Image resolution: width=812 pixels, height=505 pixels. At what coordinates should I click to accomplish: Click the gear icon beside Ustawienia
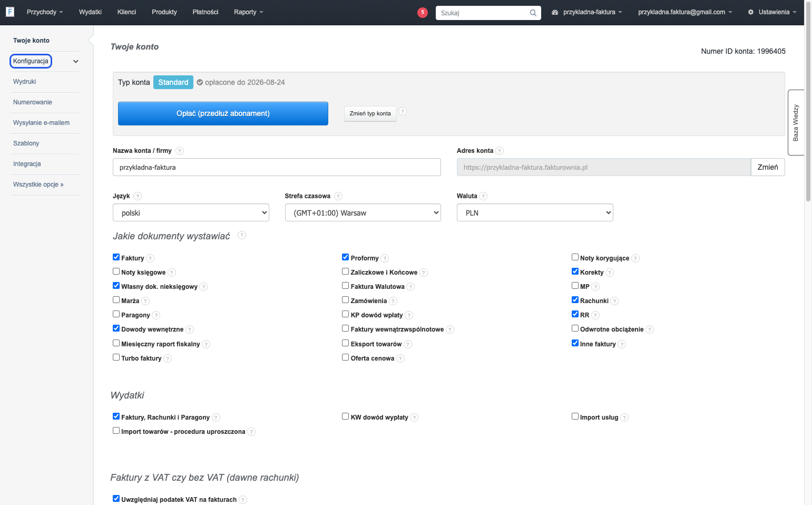(751, 12)
